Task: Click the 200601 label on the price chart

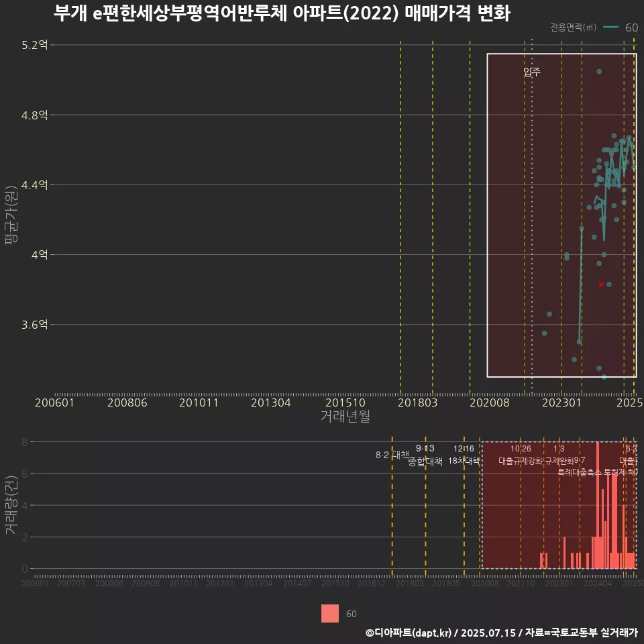Action: point(54,402)
